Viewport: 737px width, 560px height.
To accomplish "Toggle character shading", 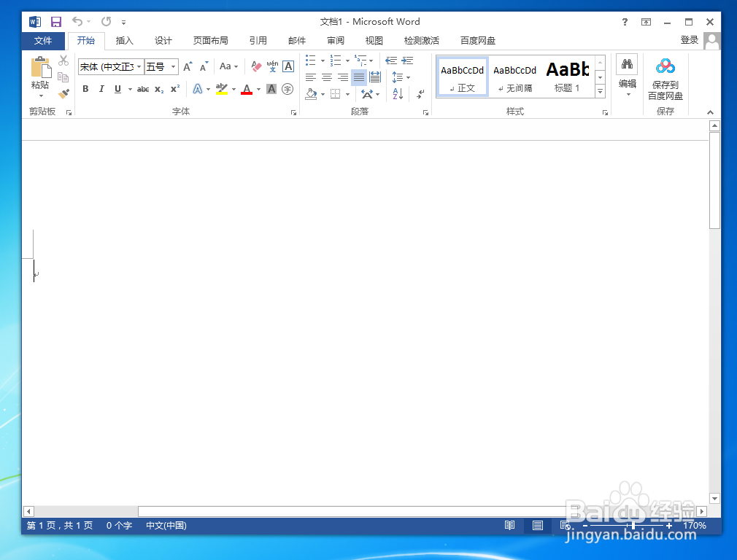I will pos(271,89).
